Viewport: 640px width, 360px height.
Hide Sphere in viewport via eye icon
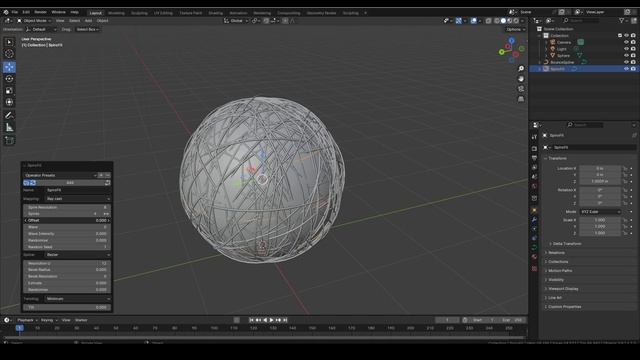pos(626,56)
